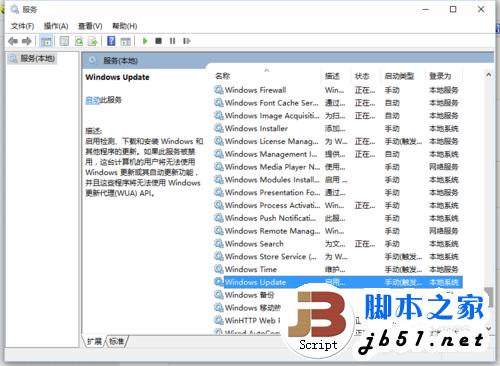Click gear icon of Windows Font Cache

[x=219, y=102]
